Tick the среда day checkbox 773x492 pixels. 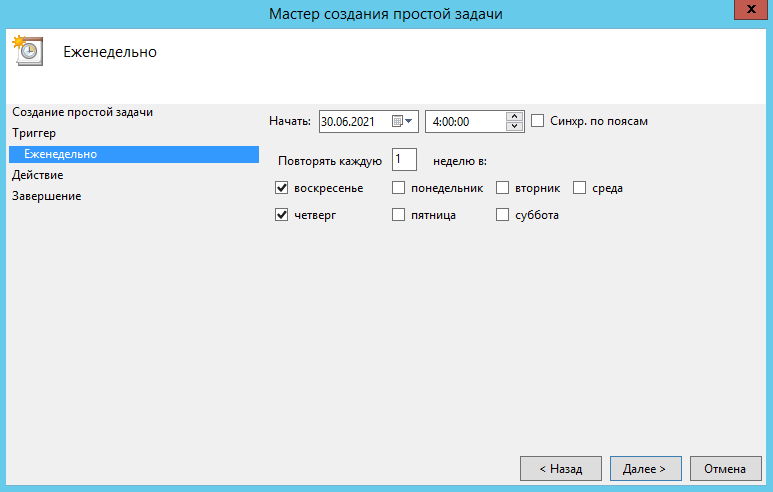pos(580,188)
